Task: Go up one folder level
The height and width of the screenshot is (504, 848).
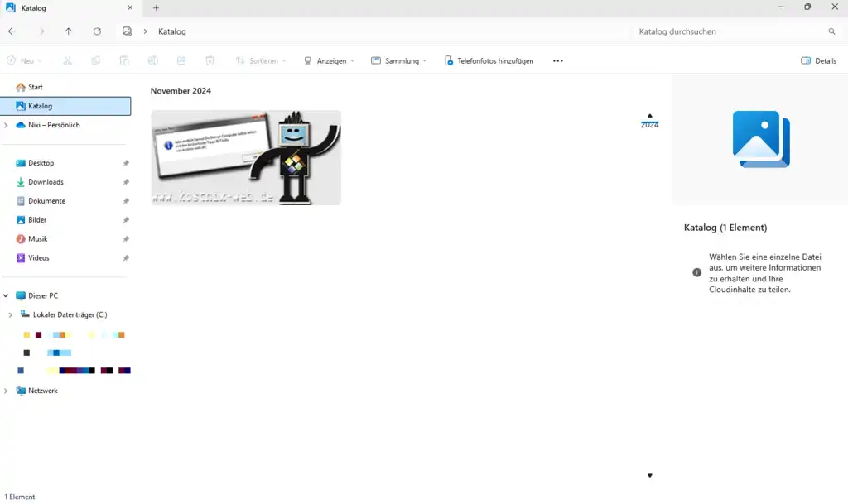Action: (x=68, y=31)
